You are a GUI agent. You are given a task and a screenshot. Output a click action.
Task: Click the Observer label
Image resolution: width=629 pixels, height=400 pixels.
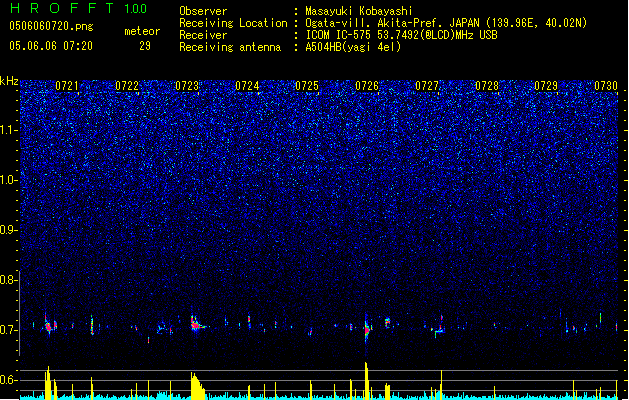(x=203, y=11)
